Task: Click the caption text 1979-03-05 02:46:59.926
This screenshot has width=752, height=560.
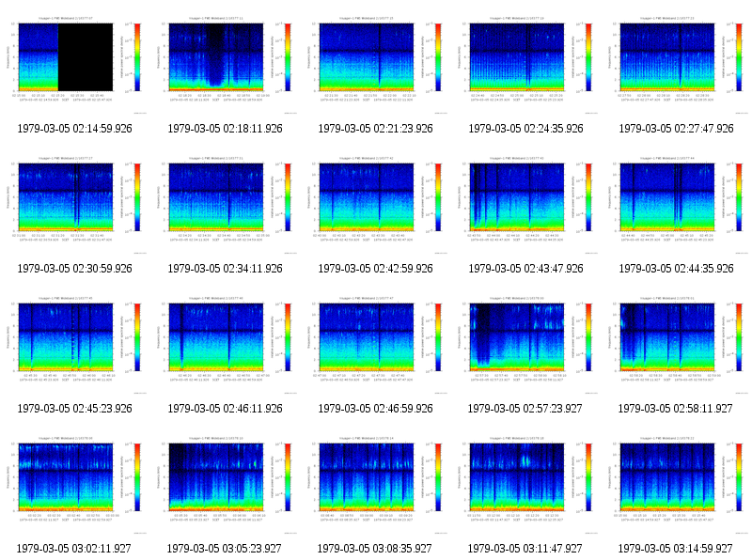Action: 375,409
